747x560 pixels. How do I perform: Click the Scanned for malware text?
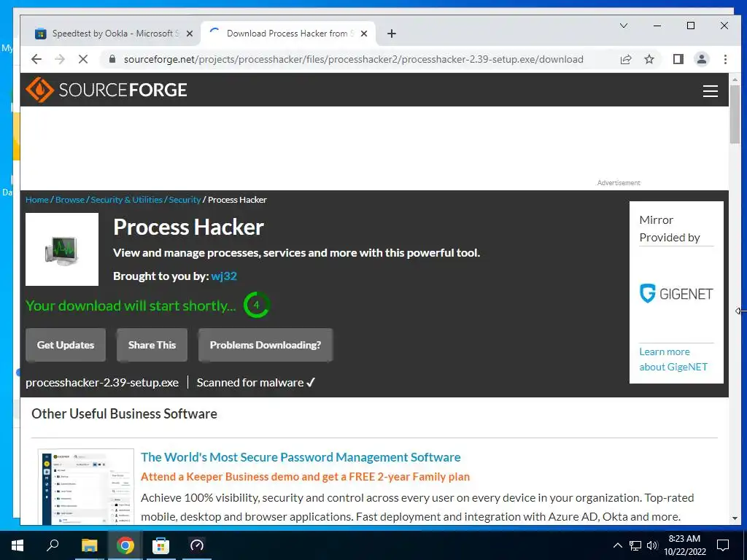pos(256,382)
